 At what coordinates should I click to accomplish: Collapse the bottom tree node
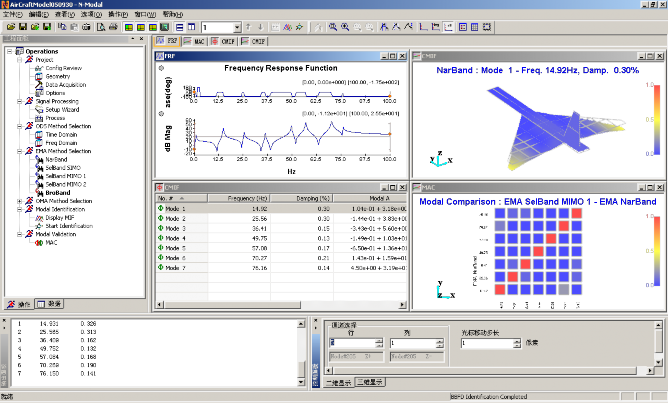pyautogui.click(x=19, y=235)
